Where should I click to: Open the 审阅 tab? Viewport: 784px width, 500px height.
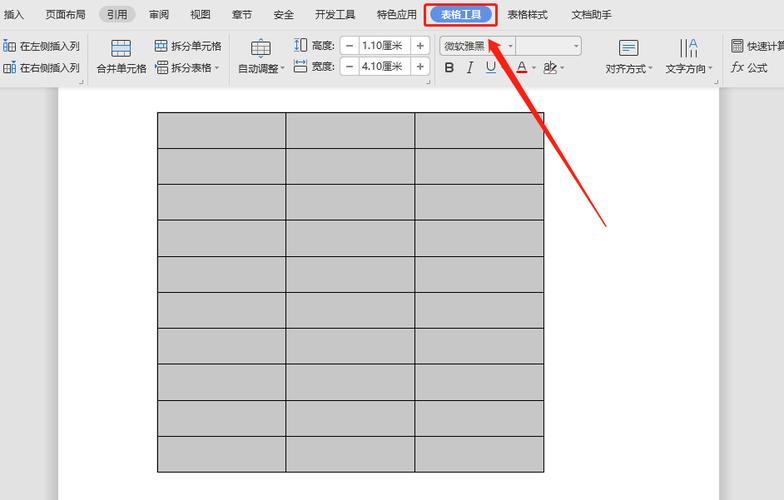(158, 15)
